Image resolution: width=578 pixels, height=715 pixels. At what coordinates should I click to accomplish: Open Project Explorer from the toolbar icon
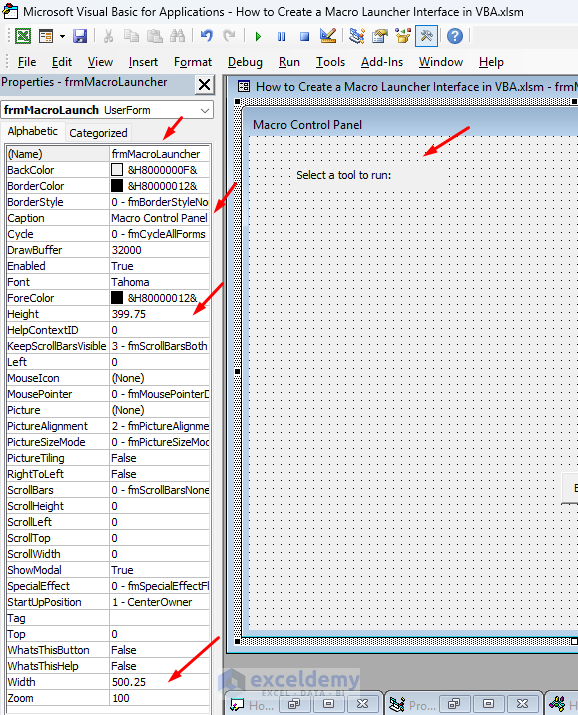click(x=357, y=36)
